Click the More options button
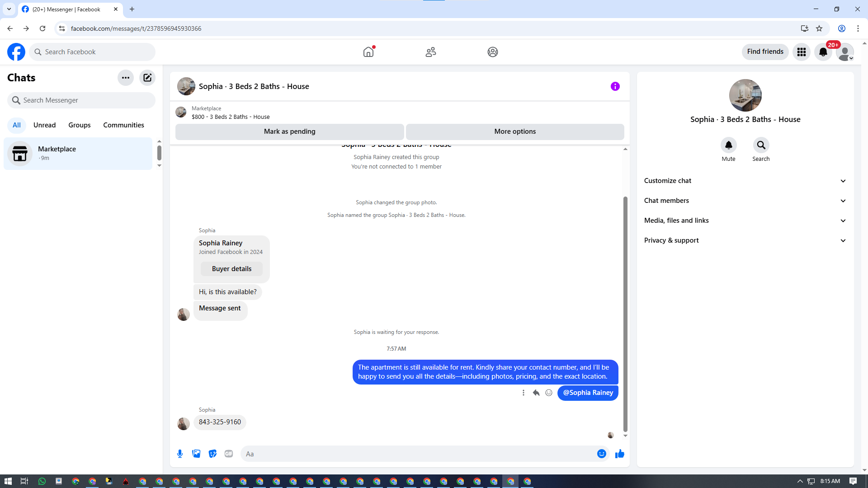 [515, 131]
